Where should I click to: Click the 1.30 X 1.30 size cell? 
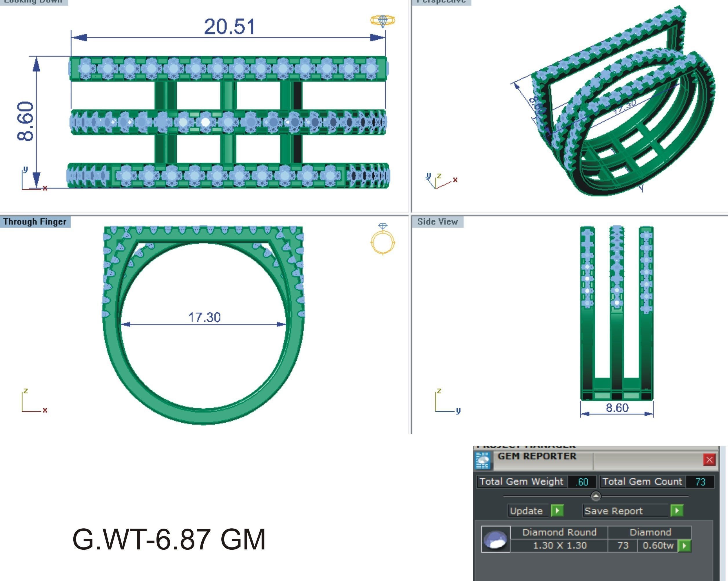pos(559,545)
